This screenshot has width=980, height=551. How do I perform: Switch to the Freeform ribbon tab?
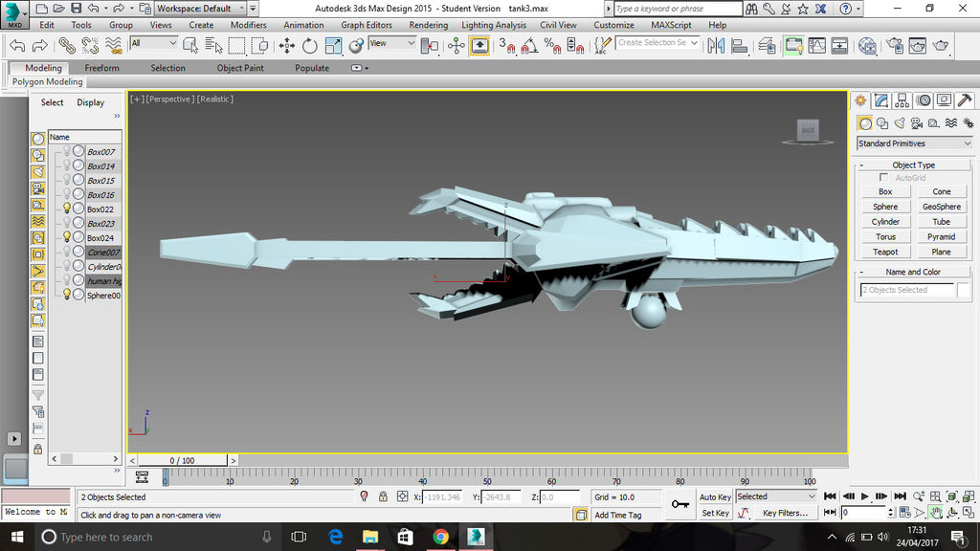tap(102, 68)
